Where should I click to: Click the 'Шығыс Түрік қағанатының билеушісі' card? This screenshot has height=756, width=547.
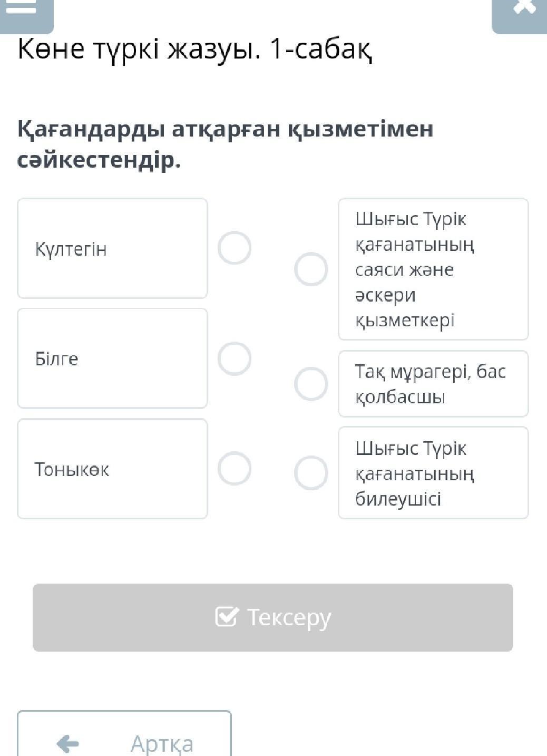coord(433,473)
